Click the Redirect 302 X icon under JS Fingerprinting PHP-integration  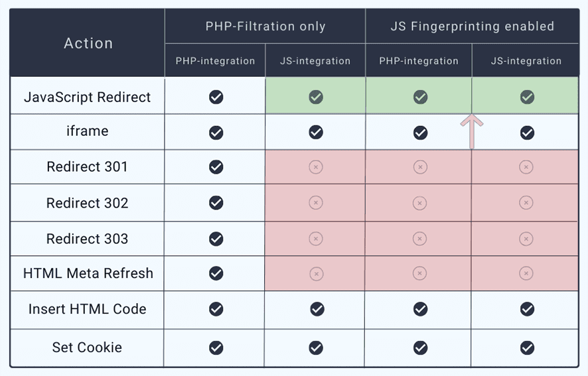click(420, 203)
